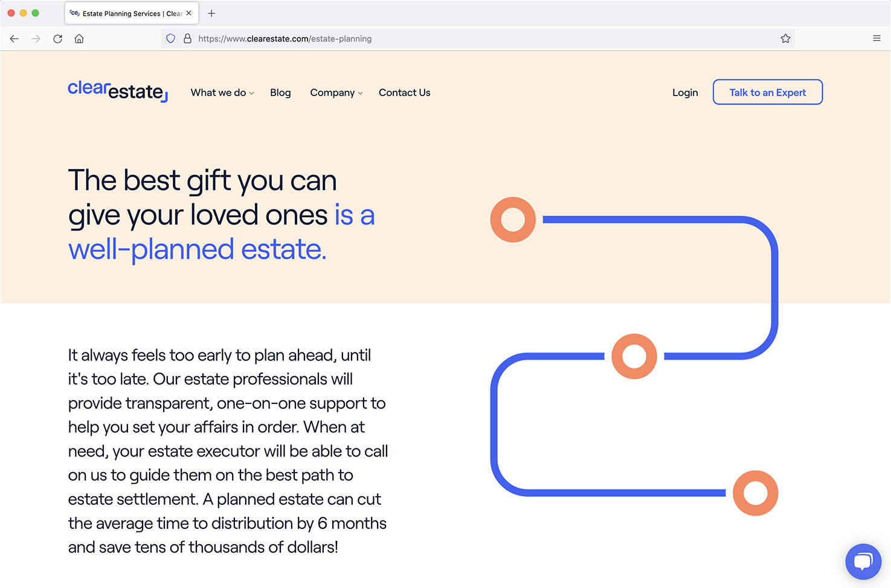Go back to the previous page
The height and width of the screenshot is (588, 891).
[14, 39]
